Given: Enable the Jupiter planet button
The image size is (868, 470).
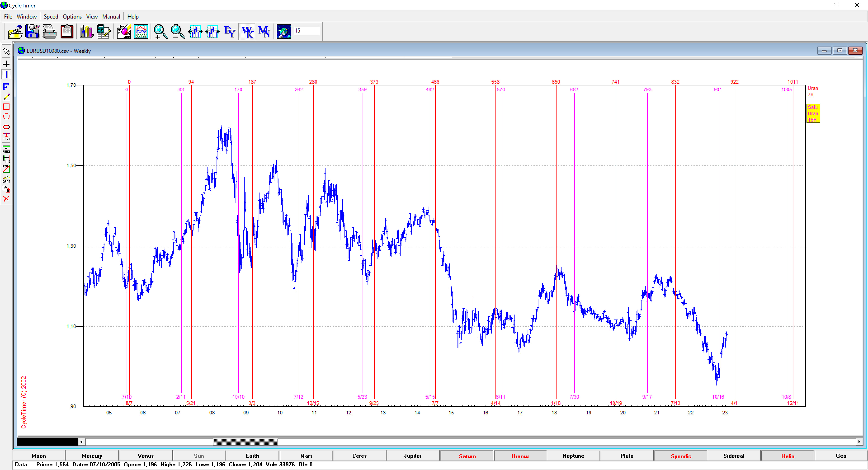Looking at the screenshot, I should click(x=413, y=456).
